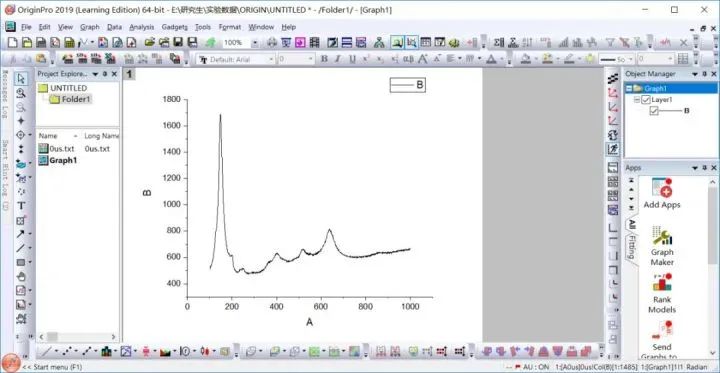
Task: Open Rank Models app
Action: pos(662,294)
